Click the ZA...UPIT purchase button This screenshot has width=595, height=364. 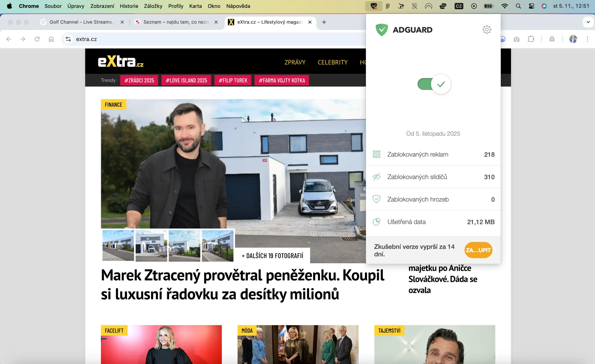[478, 250]
